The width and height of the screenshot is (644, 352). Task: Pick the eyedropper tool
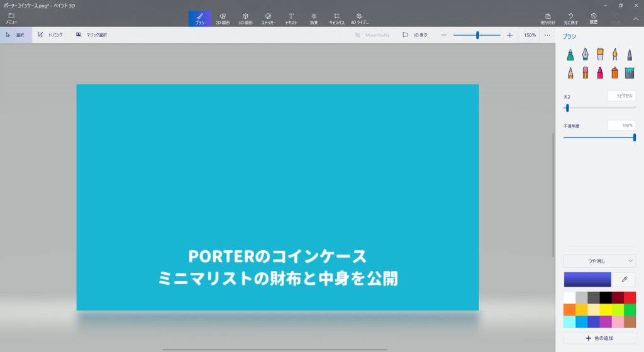pos(625,279)
